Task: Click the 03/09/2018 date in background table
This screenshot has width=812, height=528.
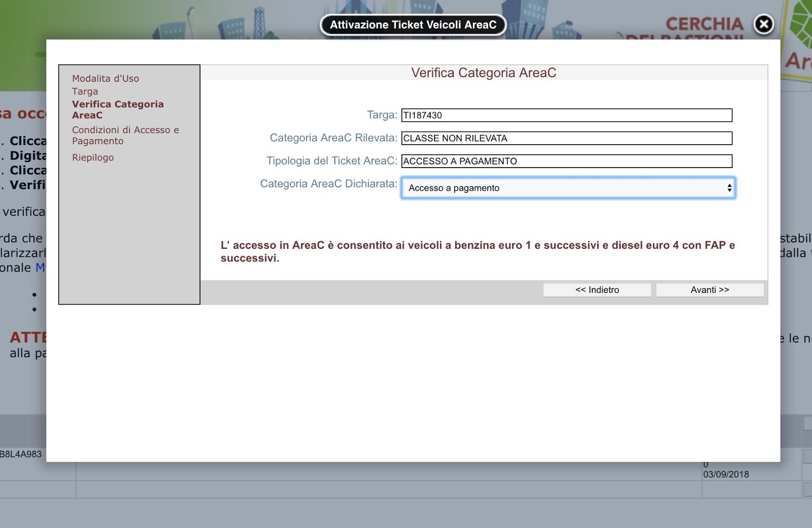Action: tap(726, 474)
